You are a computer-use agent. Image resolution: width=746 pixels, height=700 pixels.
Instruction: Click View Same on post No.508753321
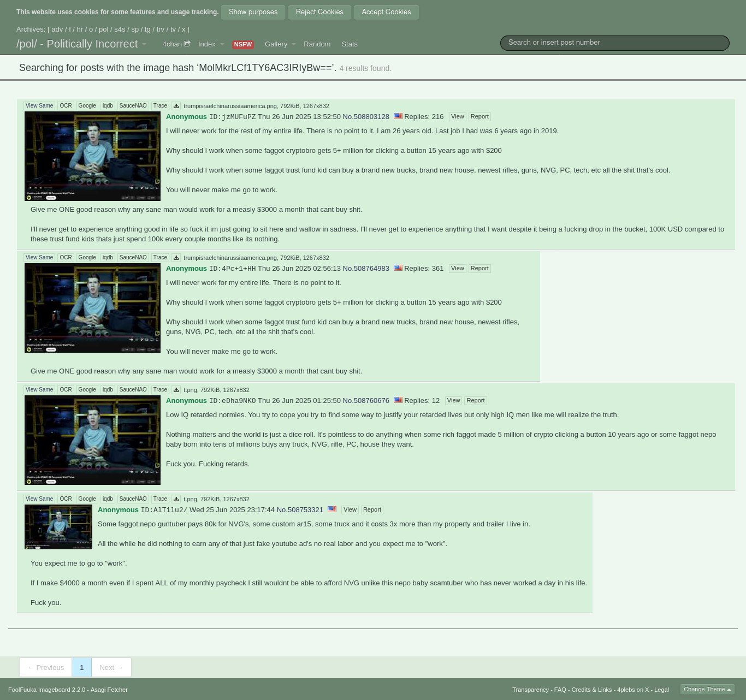(39, 499)
